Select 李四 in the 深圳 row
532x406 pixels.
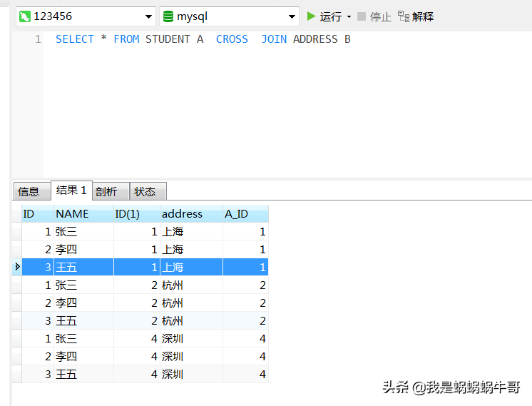point(83,357)
